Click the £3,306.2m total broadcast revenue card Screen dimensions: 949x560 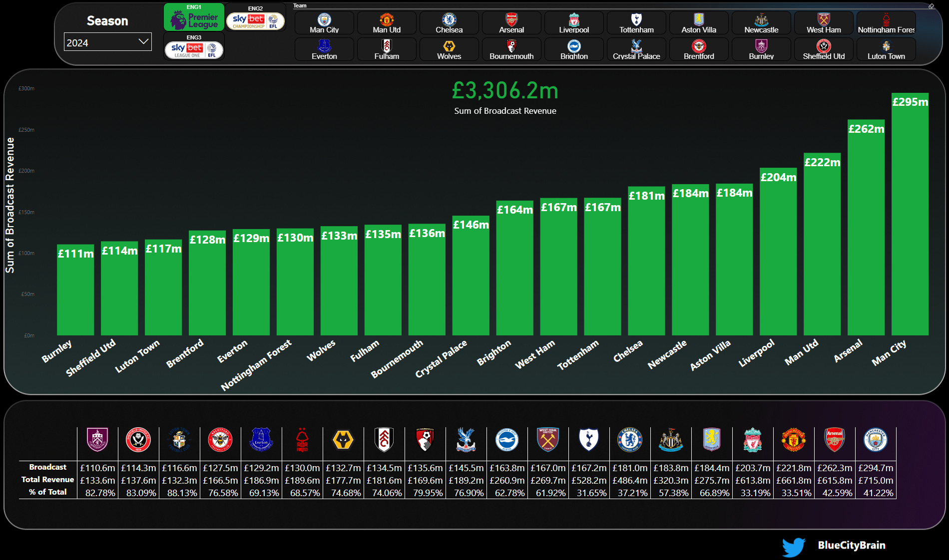pos(505,98)
